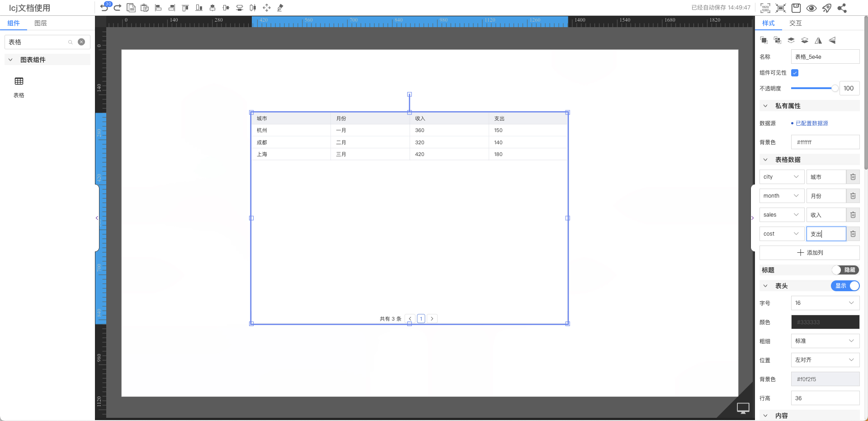The height and width of the screenshot is (421, 868).
Task: Toggle the 标题 hidden switch
Action: [845, 270]
